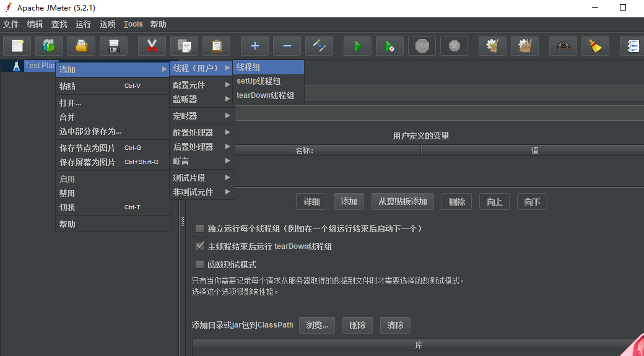Expand the 测试片段 submenu
Screen dimensions: 644x356
pyautogui.click(x=201, y=178)
